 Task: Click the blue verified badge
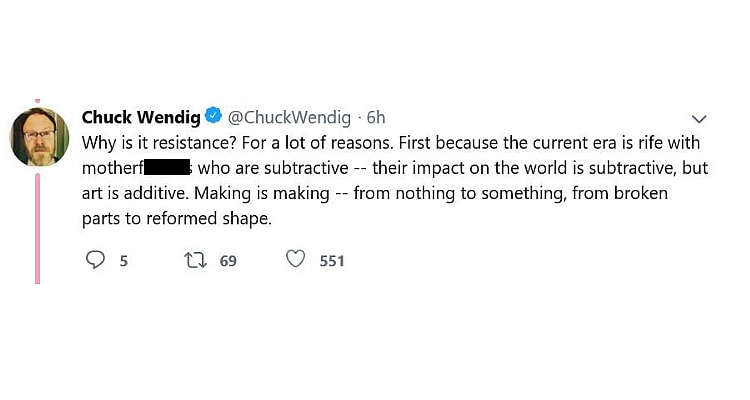214,116
